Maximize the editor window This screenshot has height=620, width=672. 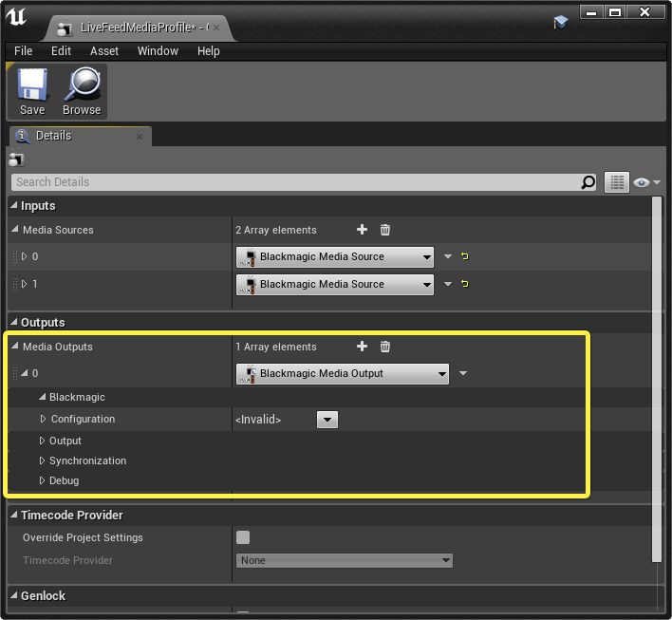click(615, 12)
